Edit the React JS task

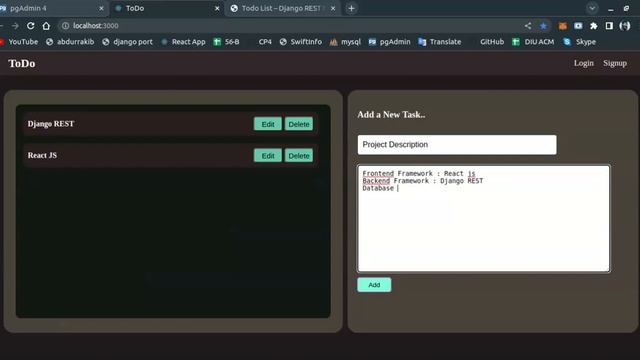pos(268,156)
